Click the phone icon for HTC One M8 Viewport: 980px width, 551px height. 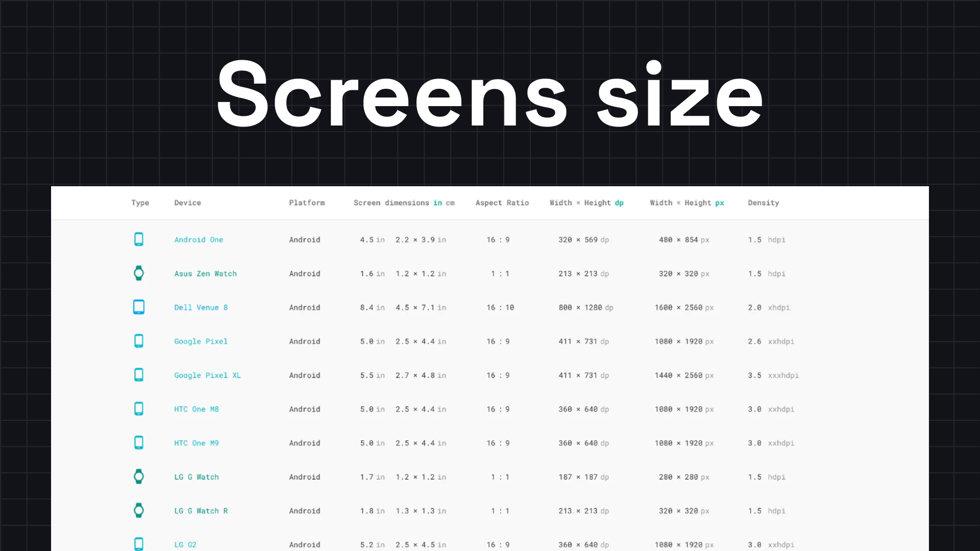coord(138,409)
